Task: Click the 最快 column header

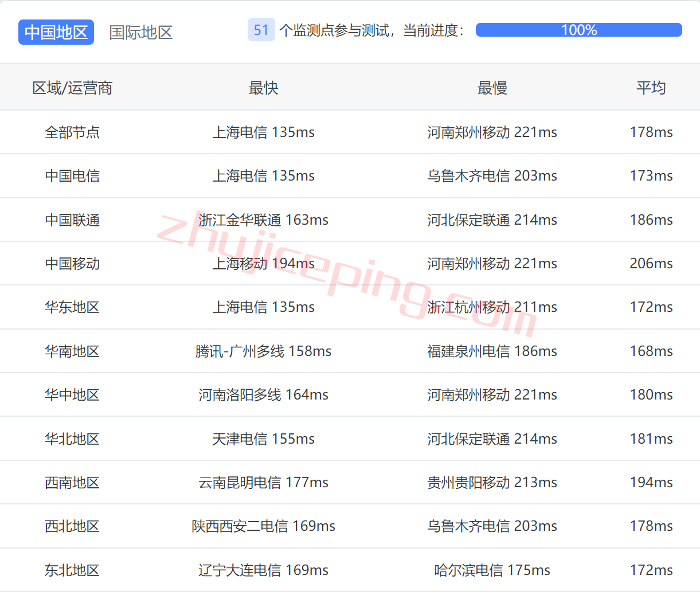Action: pyautogui.click(x=264, y=88)
